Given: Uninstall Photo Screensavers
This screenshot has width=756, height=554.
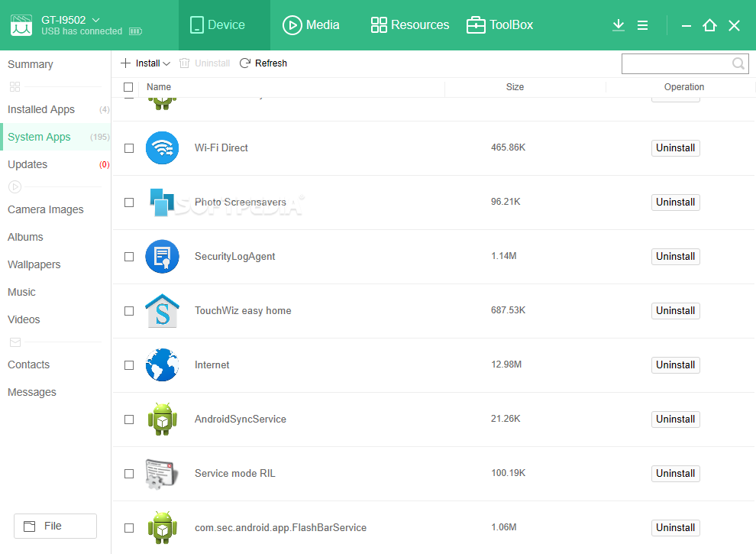Looking at the screenshot, I should (x=676, y=202).
